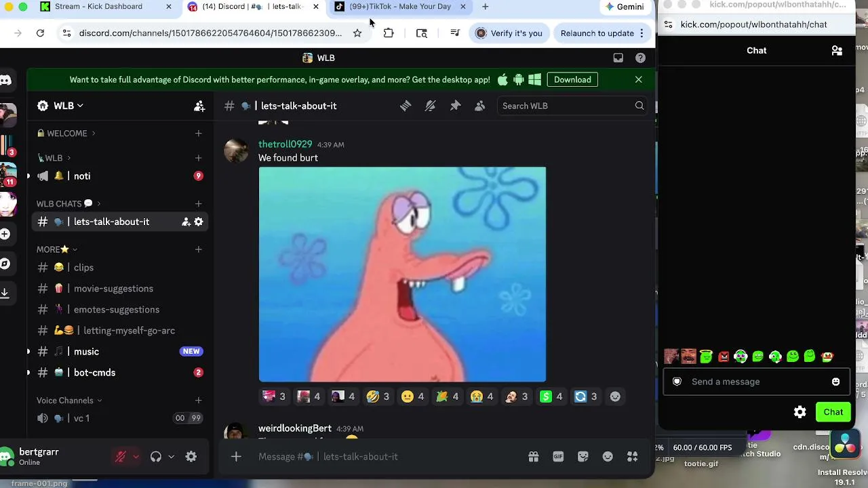The width and height of the screenshot is (868, 488).
Task: Open weirdlookingBert's profile
Action: 295,428
